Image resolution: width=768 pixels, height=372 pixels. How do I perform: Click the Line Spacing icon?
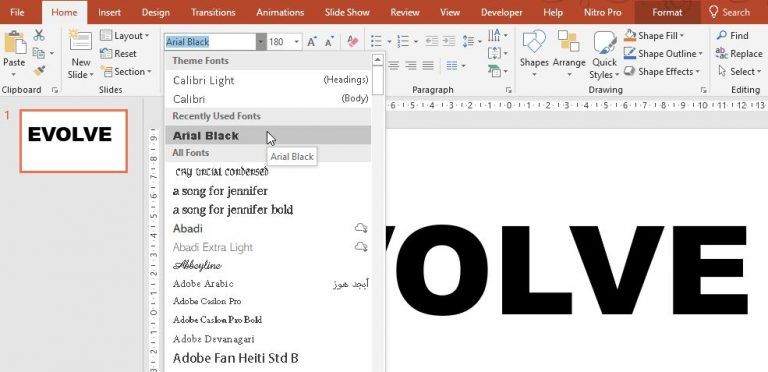468,42
